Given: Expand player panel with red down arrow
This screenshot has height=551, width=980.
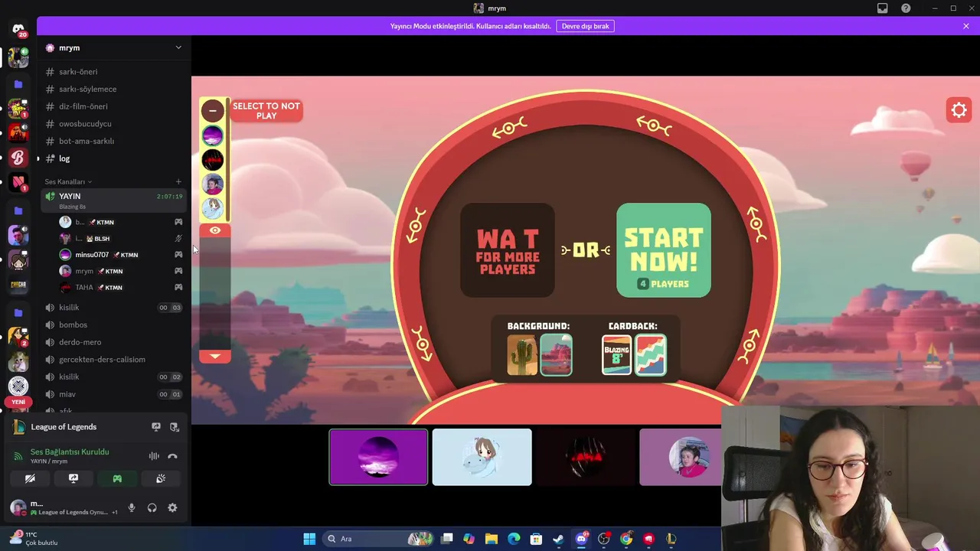Looking at the screenshot, I should (x=215, y=356).
